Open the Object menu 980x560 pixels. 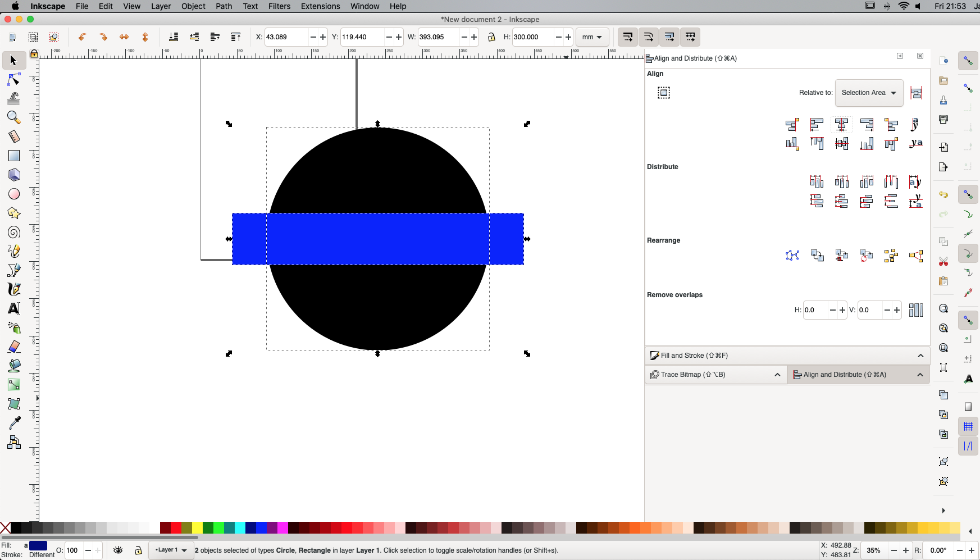(x=193, y=6)
